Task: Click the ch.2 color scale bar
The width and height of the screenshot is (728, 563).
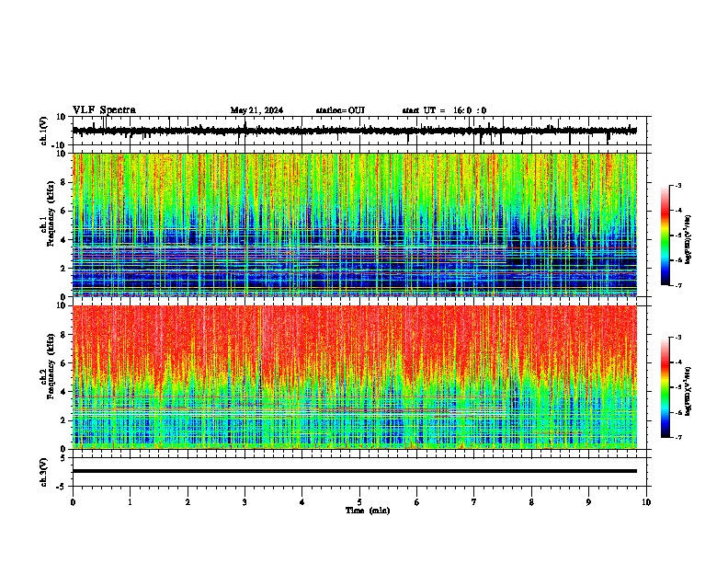Action: (x=665, y=387)
